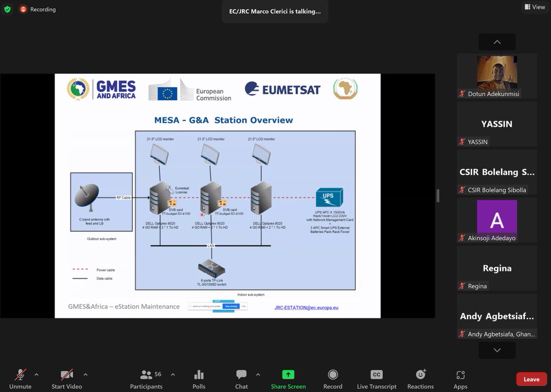Click muted mic icon beside Akinsoji Adedayo

[462, 238]
